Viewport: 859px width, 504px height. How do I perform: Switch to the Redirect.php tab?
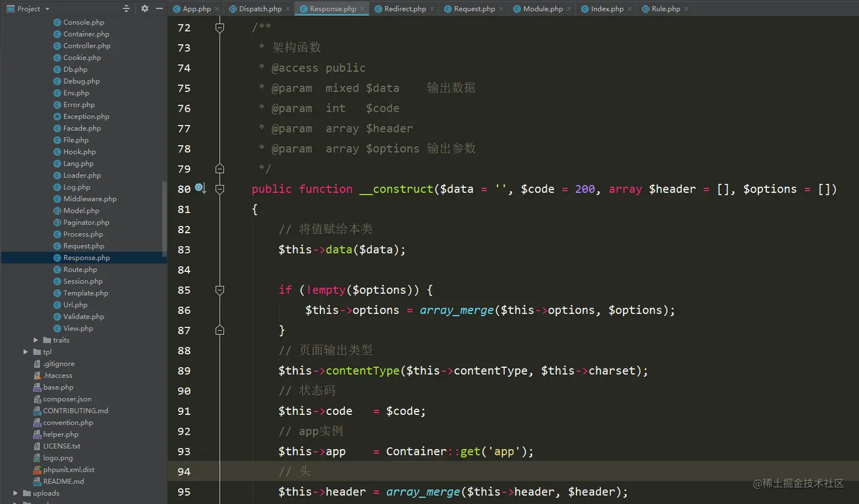[x=405, y=9]
